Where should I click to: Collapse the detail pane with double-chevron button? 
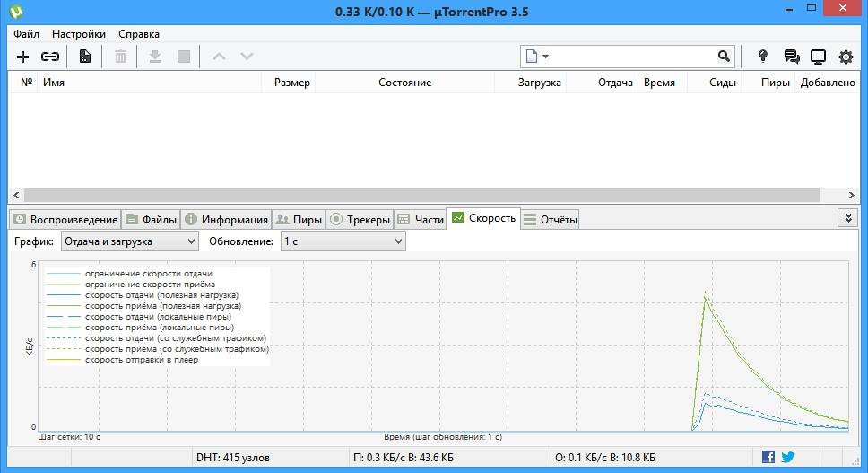848,218
